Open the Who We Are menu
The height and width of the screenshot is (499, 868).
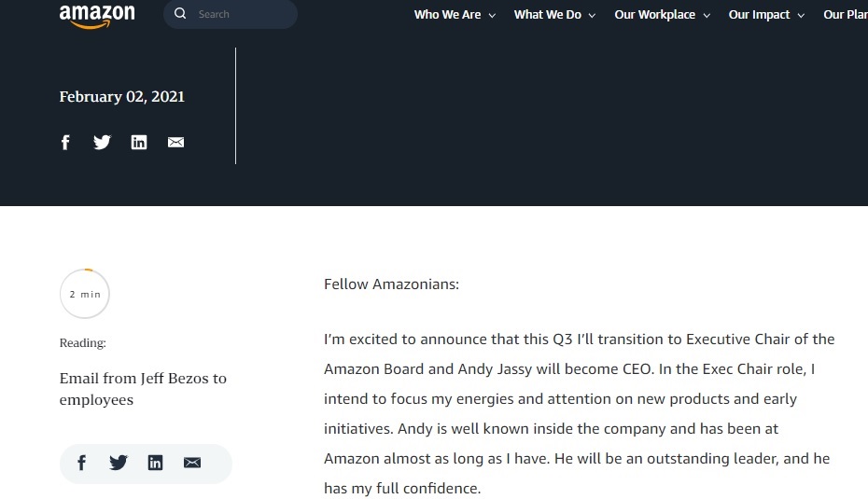pos(447,15)
